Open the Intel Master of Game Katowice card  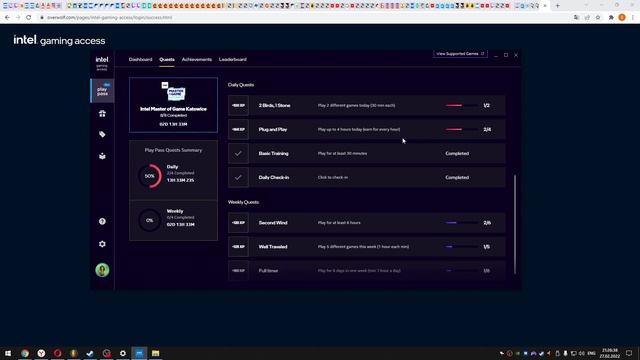pyautogui.click(x=173, y=105)
